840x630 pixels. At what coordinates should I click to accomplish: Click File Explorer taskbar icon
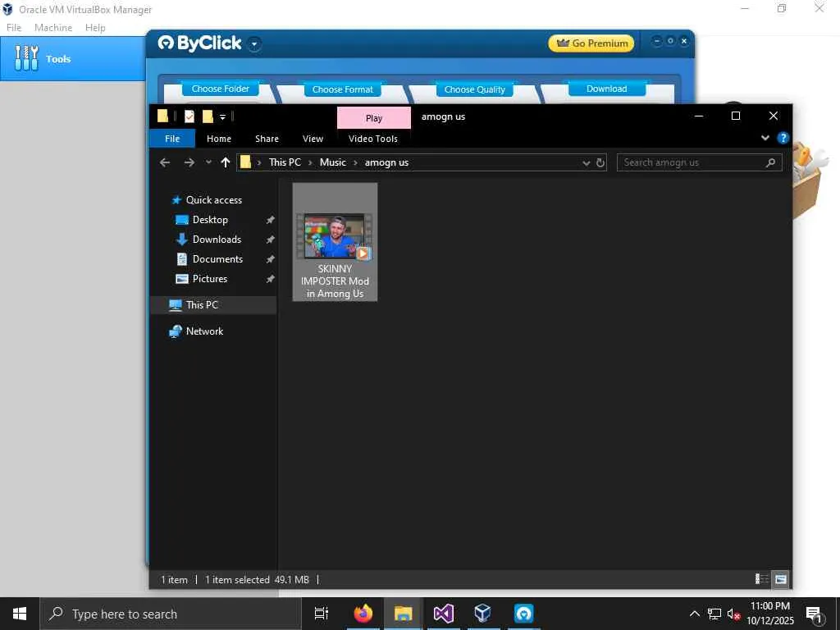click(403, 614)
